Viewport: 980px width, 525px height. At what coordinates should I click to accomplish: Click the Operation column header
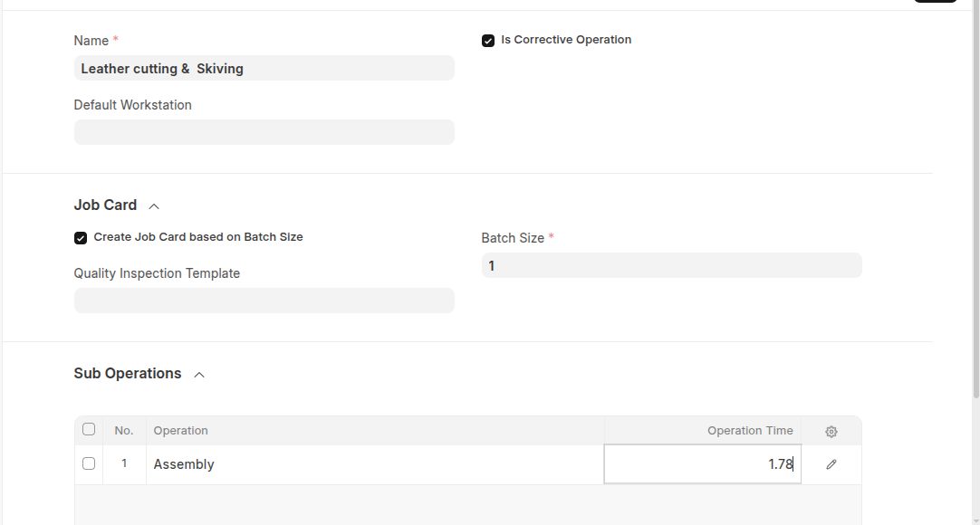tap(181, 431)
